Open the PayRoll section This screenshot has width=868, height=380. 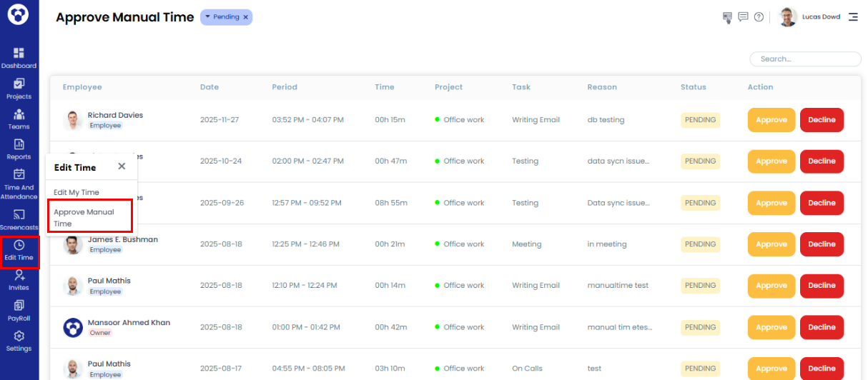point(19,311)
